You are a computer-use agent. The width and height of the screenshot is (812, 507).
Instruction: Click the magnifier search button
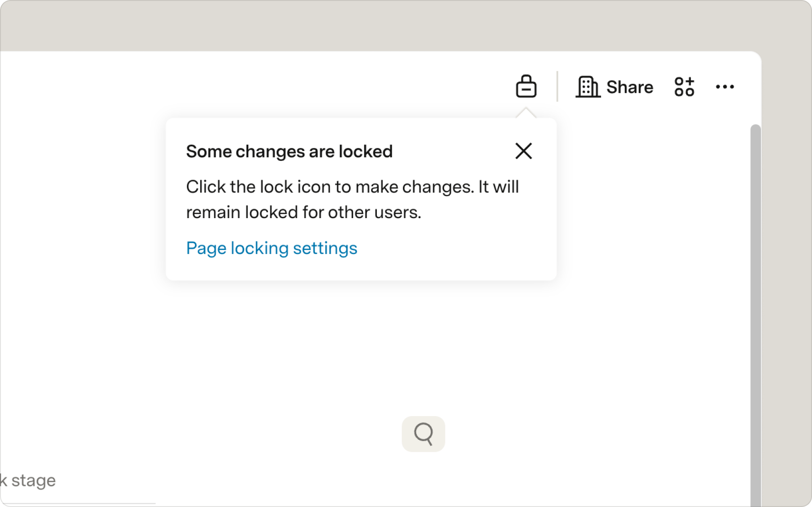(423, 434)
